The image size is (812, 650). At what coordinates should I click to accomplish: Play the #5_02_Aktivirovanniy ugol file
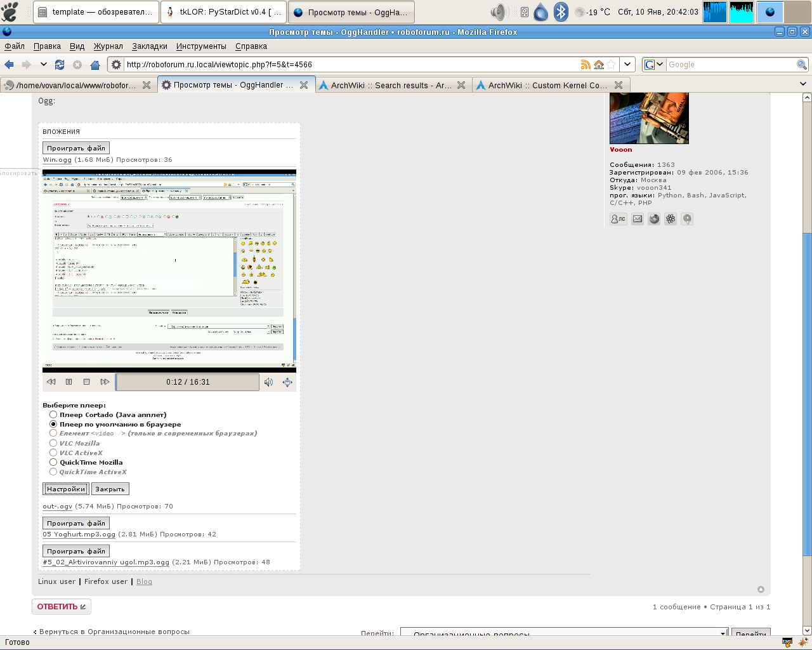76,551
